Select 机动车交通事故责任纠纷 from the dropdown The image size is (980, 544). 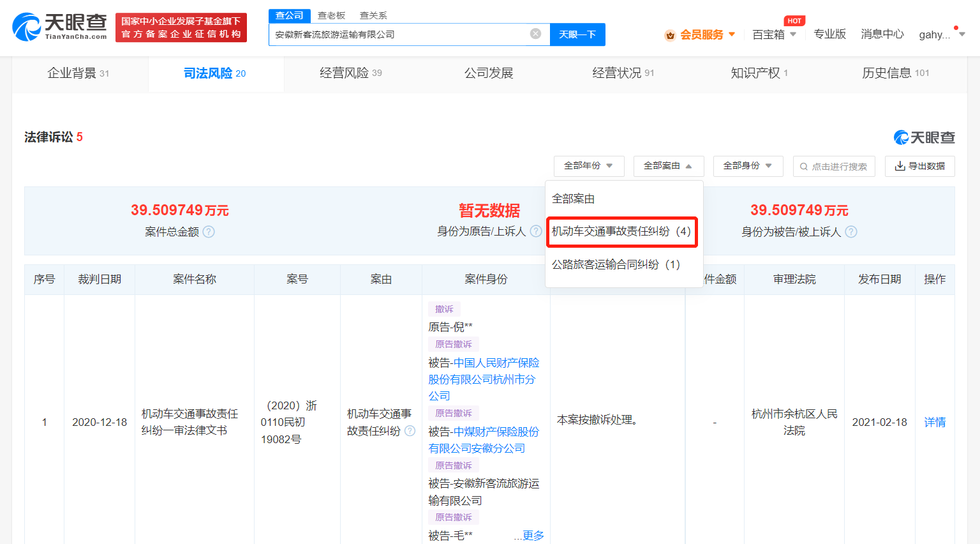pyautogui.click(x=622, y=232)
